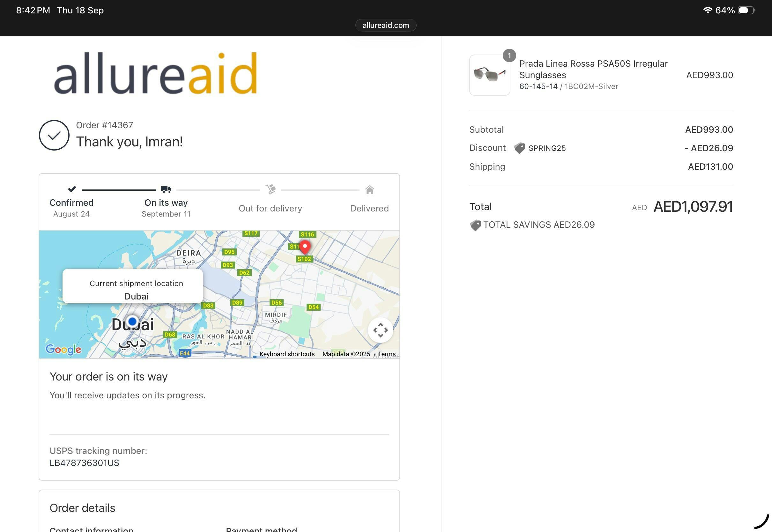Click the allureaid store logo
Image resolution: width=772 pixels, height=532 pixels.
(x=155, y=73)
